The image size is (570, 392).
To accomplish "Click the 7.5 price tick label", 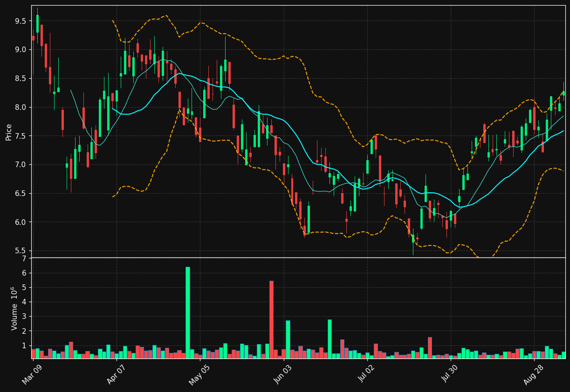I will 20,136.
